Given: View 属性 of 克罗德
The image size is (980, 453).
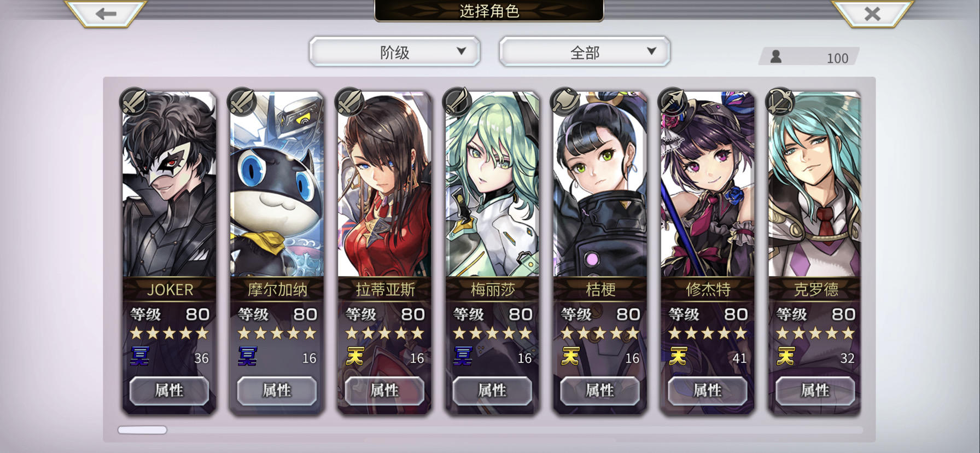Looking at the screenshot, I should click(815, 391).
